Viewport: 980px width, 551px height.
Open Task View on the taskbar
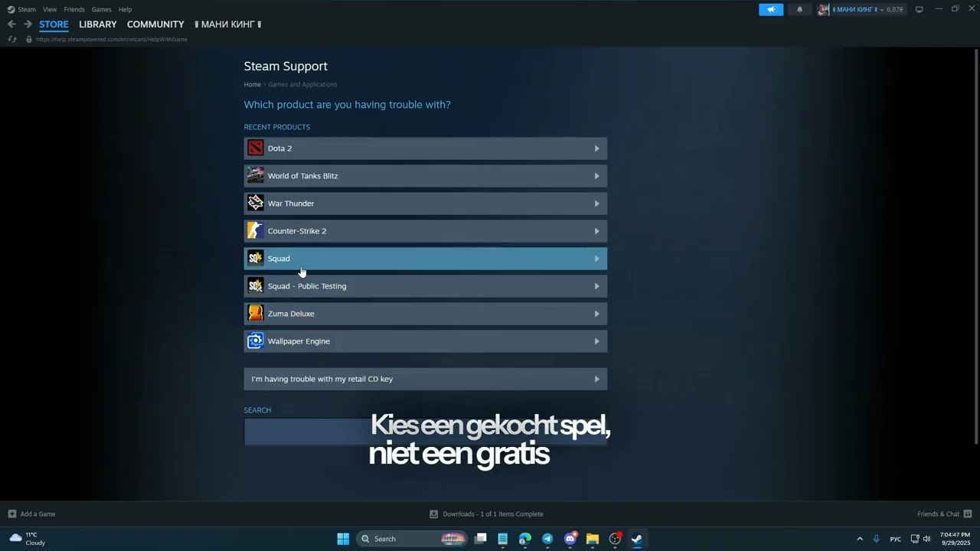pos(481,539)
